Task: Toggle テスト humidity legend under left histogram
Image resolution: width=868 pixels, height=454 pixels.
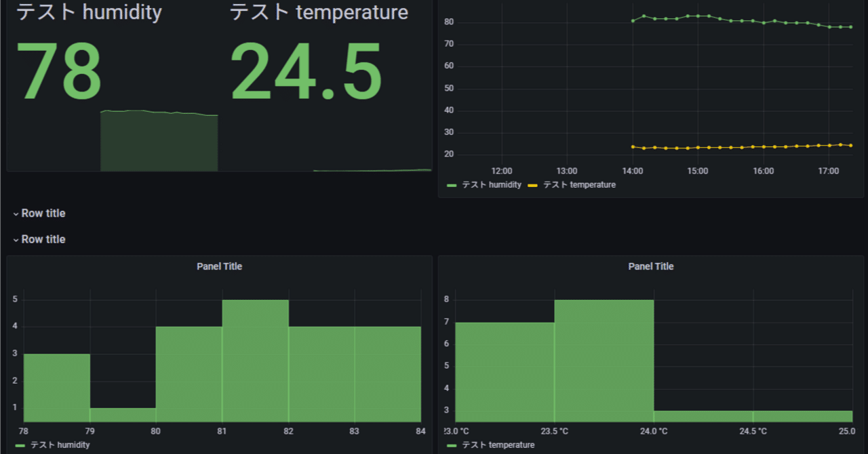Action: 60,445
